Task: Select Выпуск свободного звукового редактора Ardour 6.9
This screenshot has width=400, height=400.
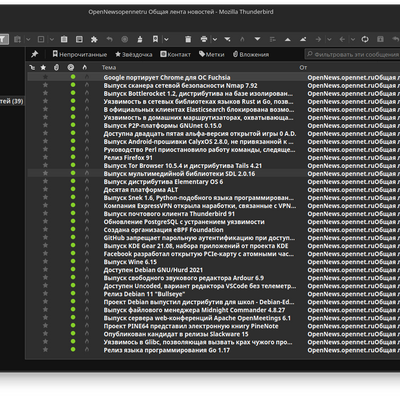Action: 214,278
